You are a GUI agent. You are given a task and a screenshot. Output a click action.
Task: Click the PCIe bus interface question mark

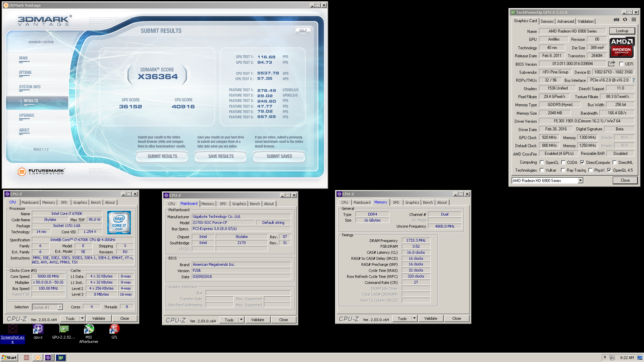pos(634,80)
